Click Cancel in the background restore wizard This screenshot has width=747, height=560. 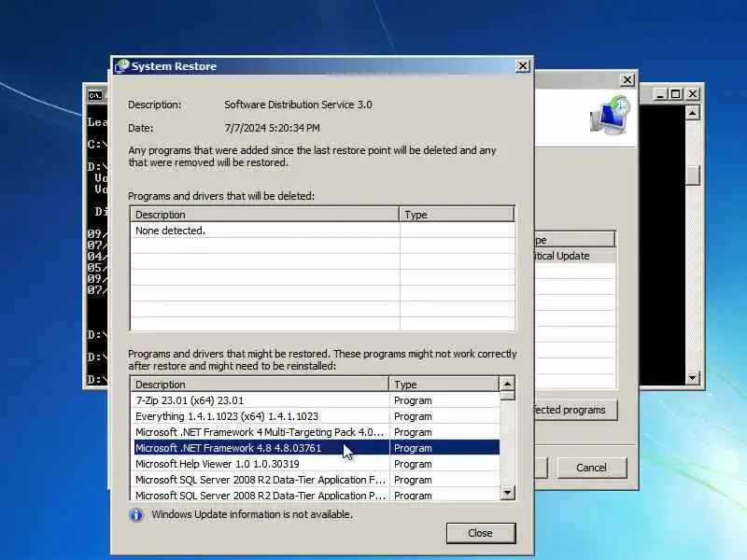click(592, 468)
